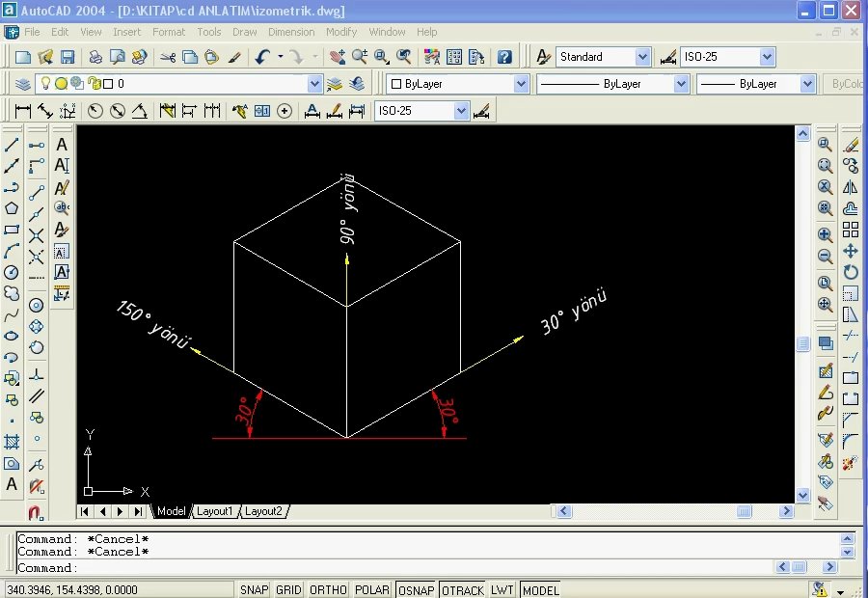
Task: Open the ByLayer color control dropdown
Action: [x=521, y=84]
